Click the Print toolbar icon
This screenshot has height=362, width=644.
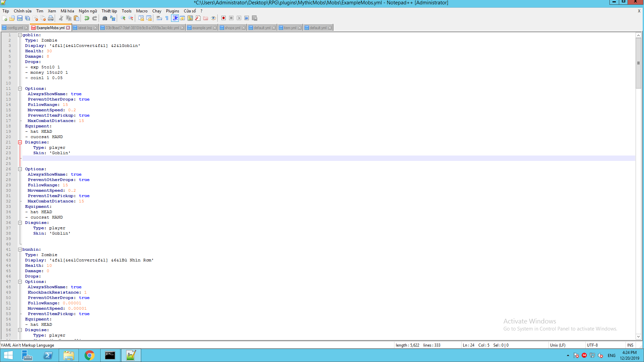point(51,18)
